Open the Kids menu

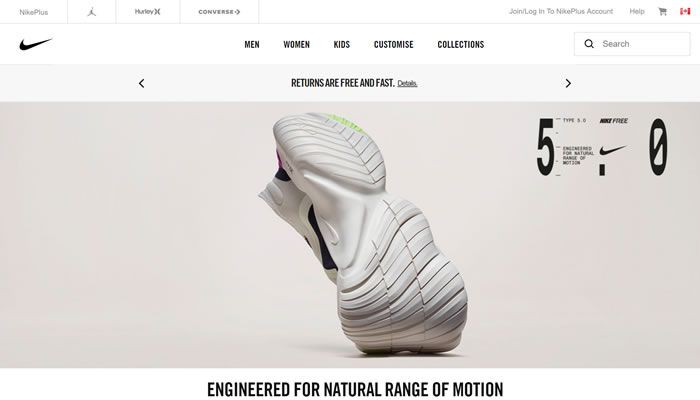click(x=342, y=45)
